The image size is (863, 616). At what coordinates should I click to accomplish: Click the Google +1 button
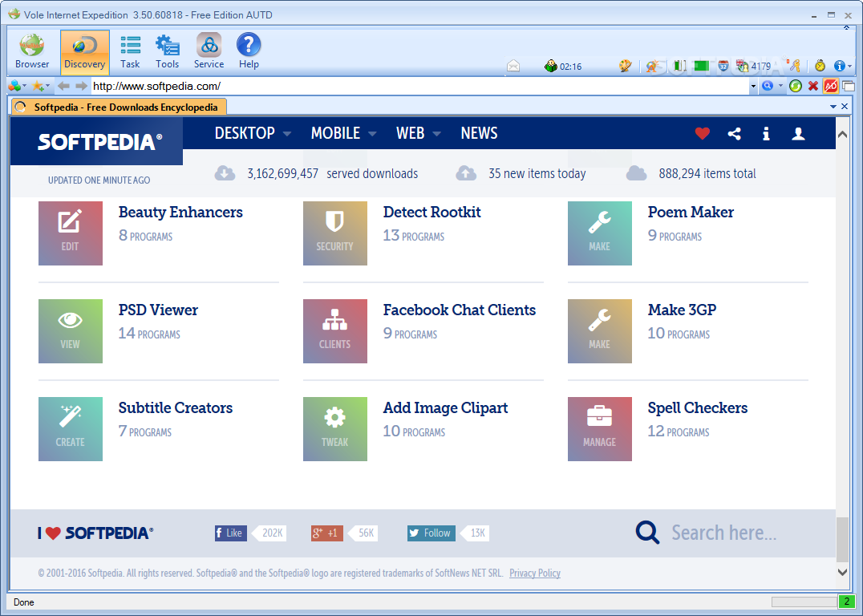tap(327, 533)
